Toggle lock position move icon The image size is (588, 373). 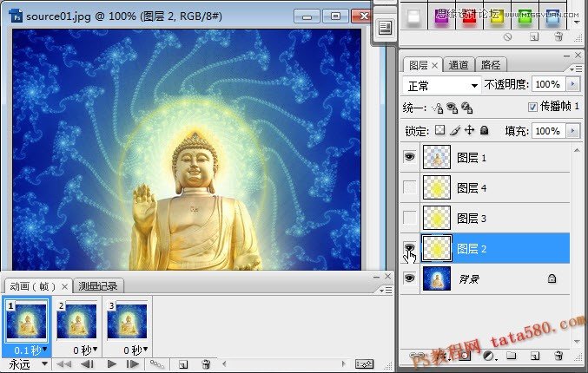(x=470, y=130)
